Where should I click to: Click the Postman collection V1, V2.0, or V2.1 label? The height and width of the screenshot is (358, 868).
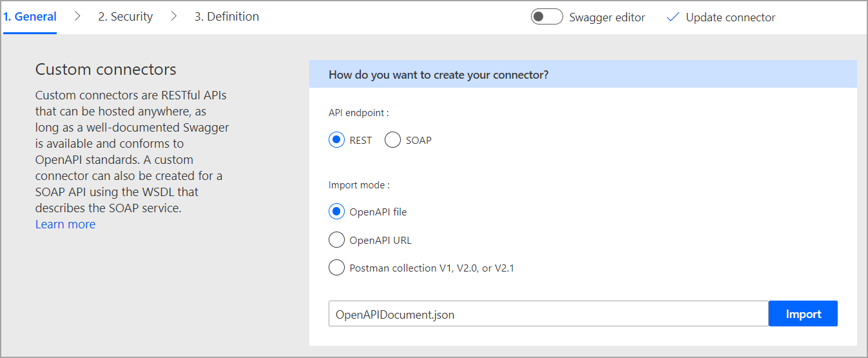431,268
